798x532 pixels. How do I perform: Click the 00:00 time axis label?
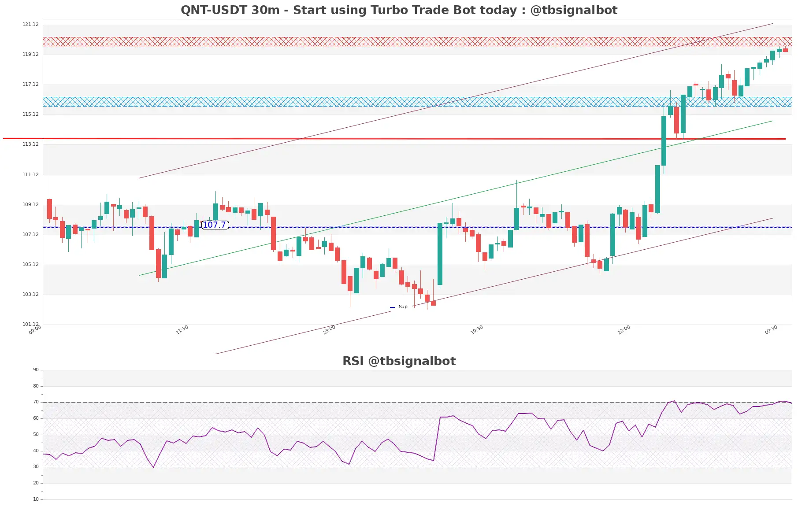[x=35, y=330]
